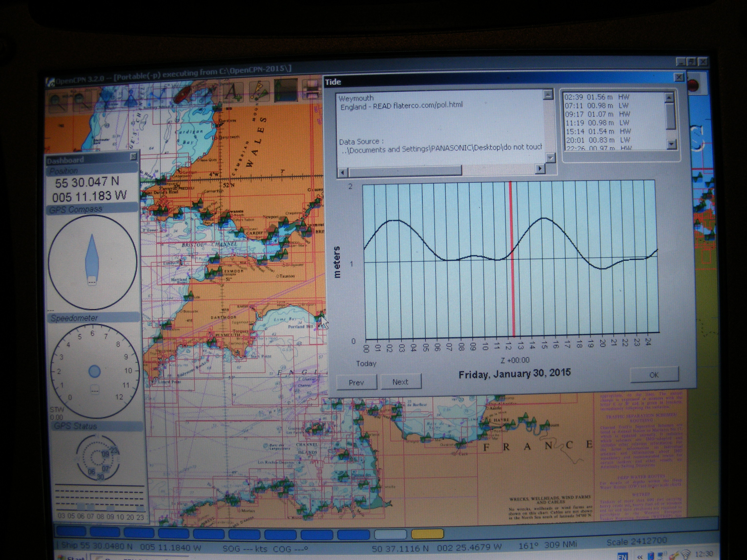Click status bar 'Ship 55 30.0480 N' text
Viewport: 747px width, 560px height.
[97, 546]
